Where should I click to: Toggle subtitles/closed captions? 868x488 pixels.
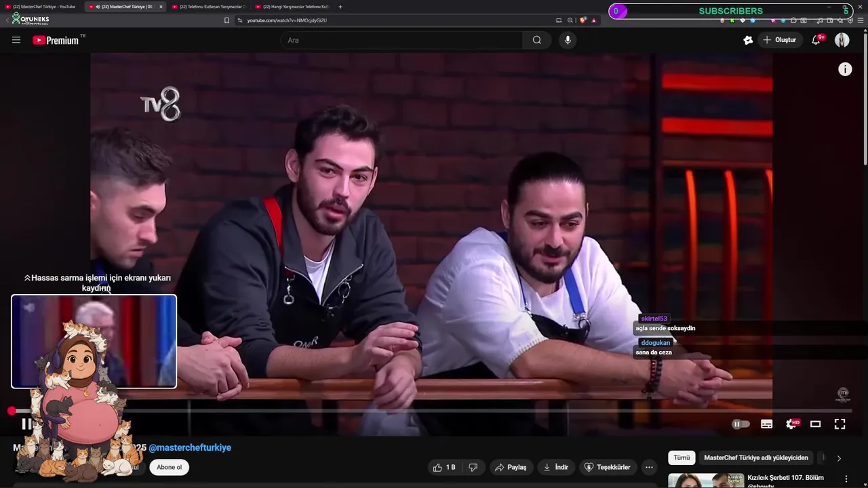(x=767, y=424)
